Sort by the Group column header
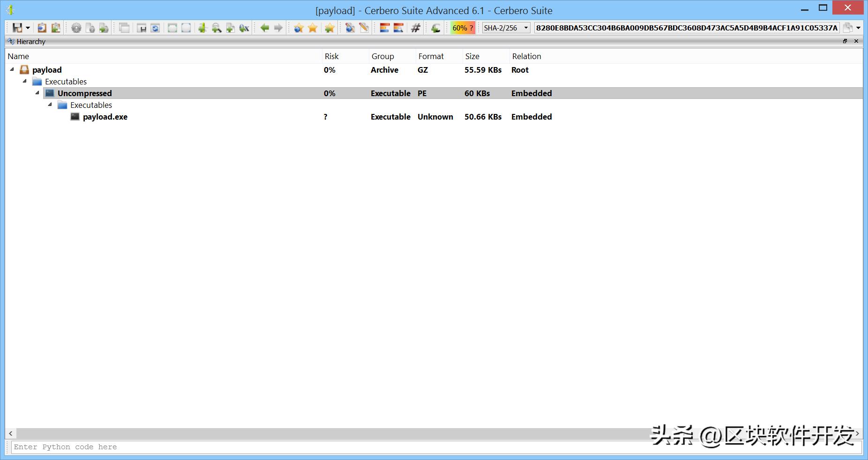The width and height of the screenshot is (868, 460). point(392,56)
